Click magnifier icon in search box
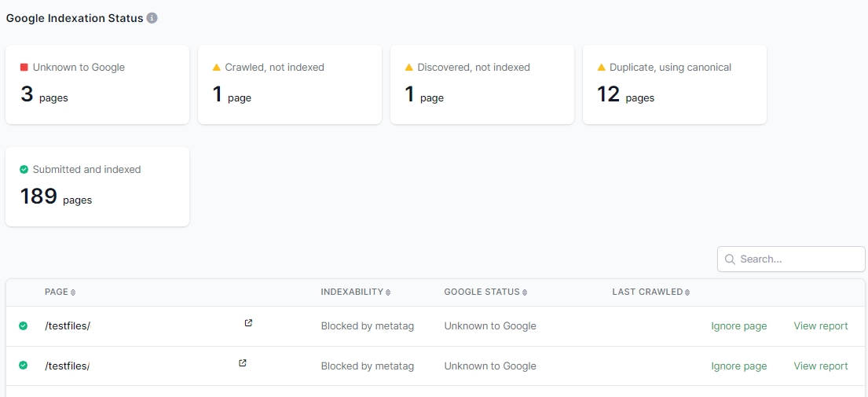868x397 pixels. pos(730,259)
